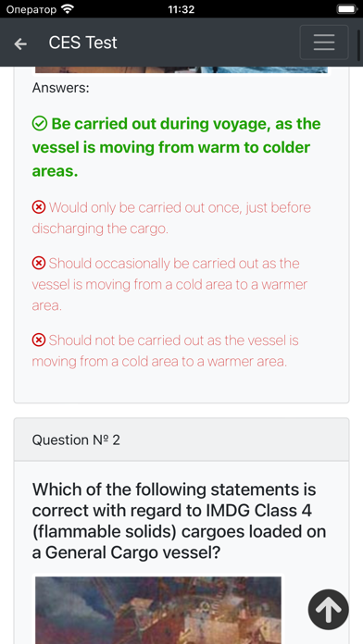Select answer 'Should occasionally be carried out'
Image resolution: width=363 pixels, height=644 pixels.
tap(169, 284)
